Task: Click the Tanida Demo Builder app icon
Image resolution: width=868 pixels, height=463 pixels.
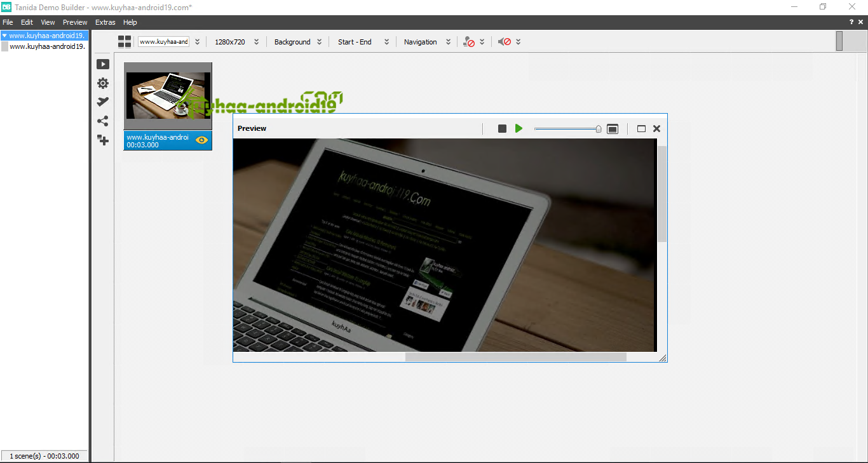Action: coord(6,7)
